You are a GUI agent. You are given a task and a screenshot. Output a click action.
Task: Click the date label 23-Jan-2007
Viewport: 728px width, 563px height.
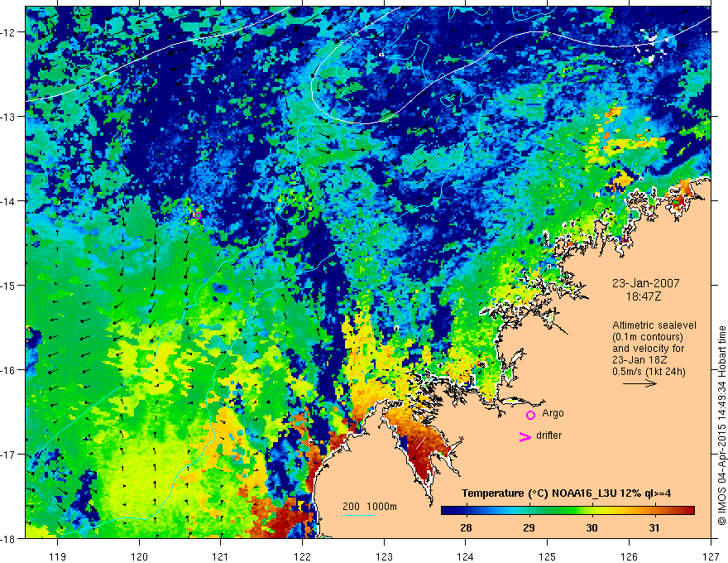click(646, 283)
